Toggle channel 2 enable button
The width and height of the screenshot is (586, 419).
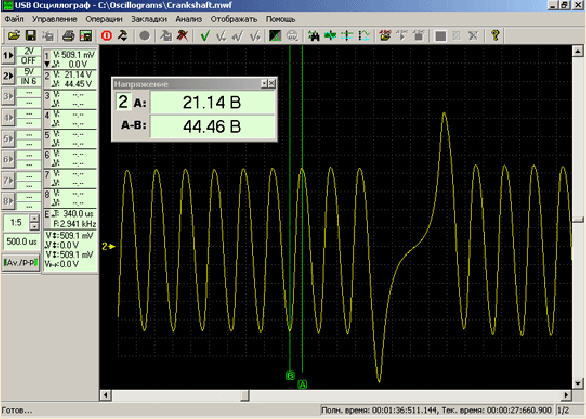(8, 76)
